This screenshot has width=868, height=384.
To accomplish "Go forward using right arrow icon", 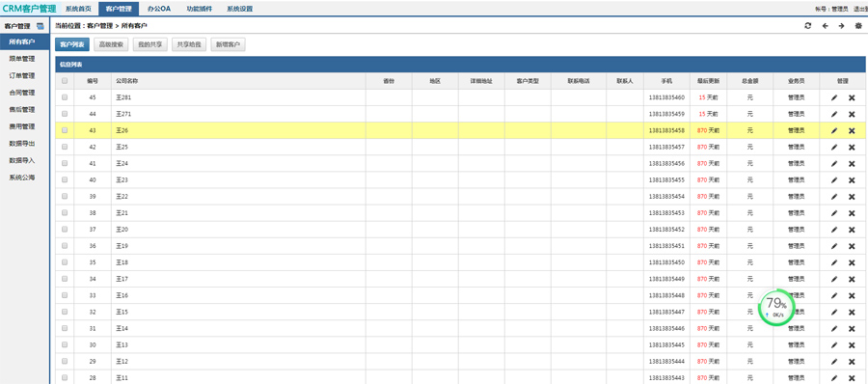I will click(x=841, y=26).
